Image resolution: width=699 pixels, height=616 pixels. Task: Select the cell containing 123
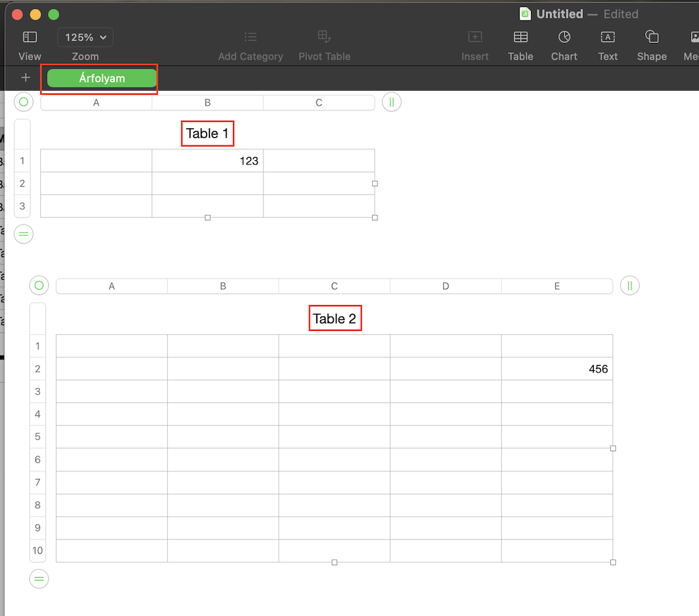[x=208, y=161]
